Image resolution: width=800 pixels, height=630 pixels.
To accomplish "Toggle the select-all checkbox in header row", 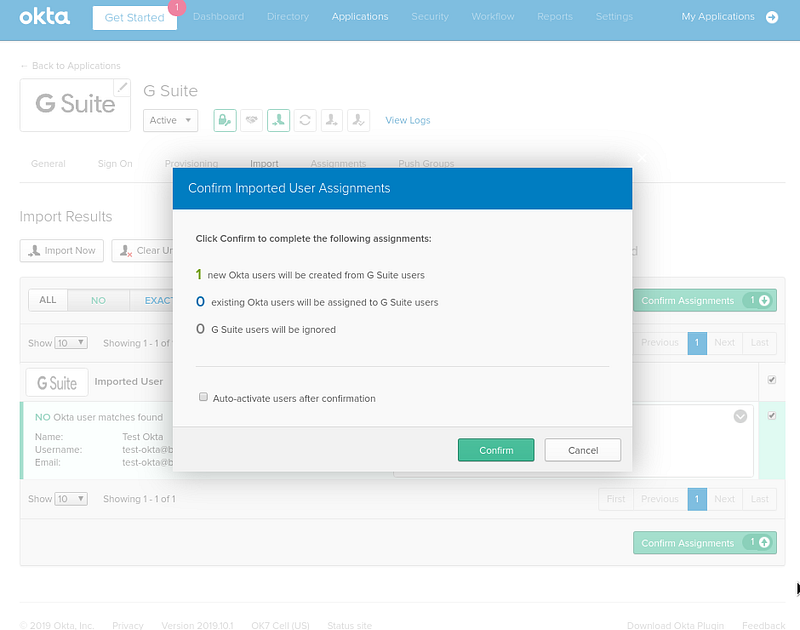I will (x=772, y=380).
